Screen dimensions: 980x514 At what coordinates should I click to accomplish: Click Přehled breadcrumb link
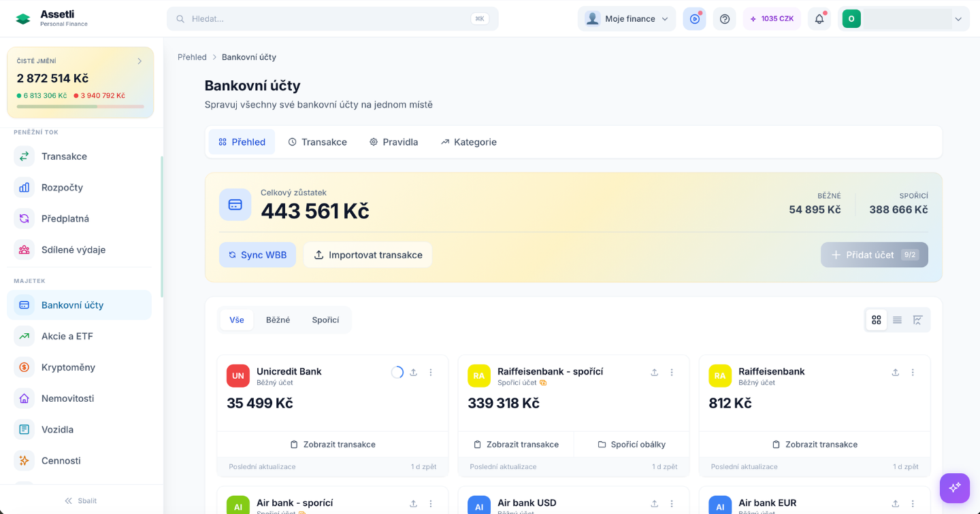[192, 57]
